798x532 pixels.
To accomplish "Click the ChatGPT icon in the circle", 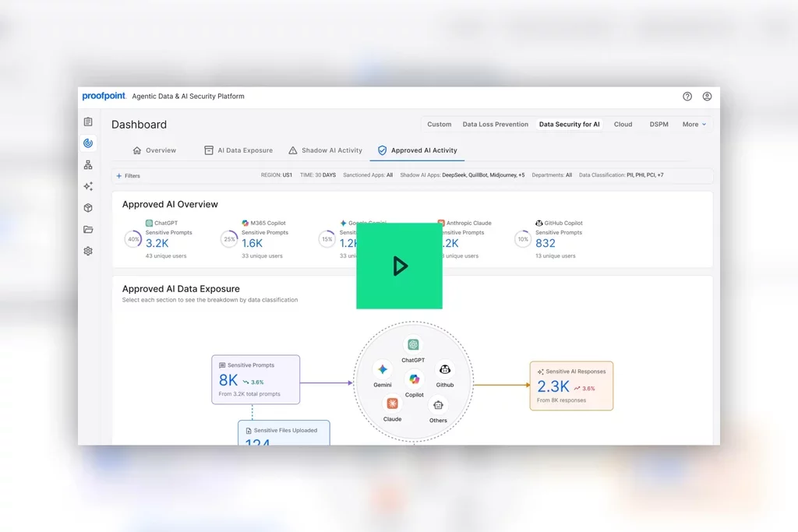I will (x=413, y=344).
